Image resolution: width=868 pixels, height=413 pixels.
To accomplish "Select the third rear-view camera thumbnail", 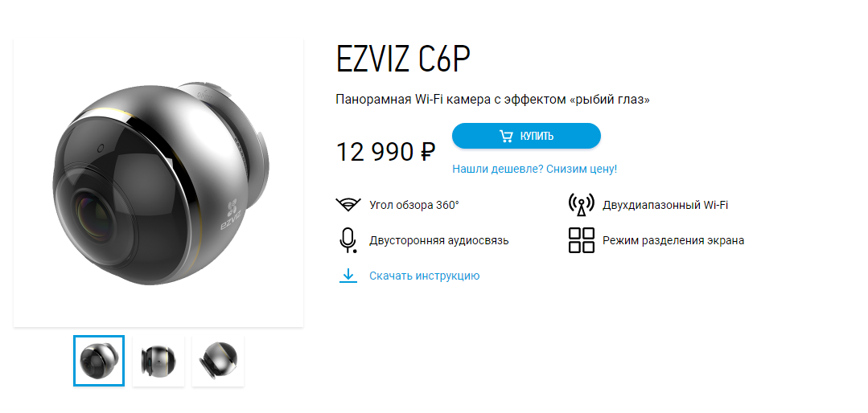I will [x=217, y=361].
